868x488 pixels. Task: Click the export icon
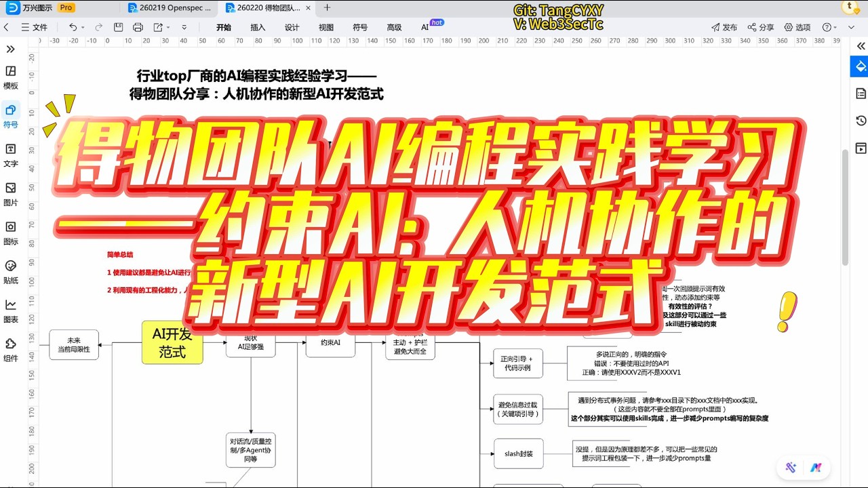(158, 27)
